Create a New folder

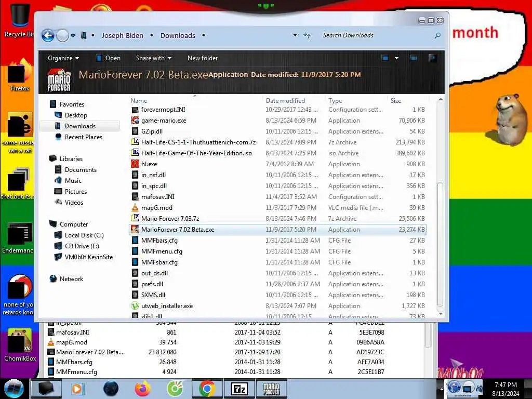(203, 58)
